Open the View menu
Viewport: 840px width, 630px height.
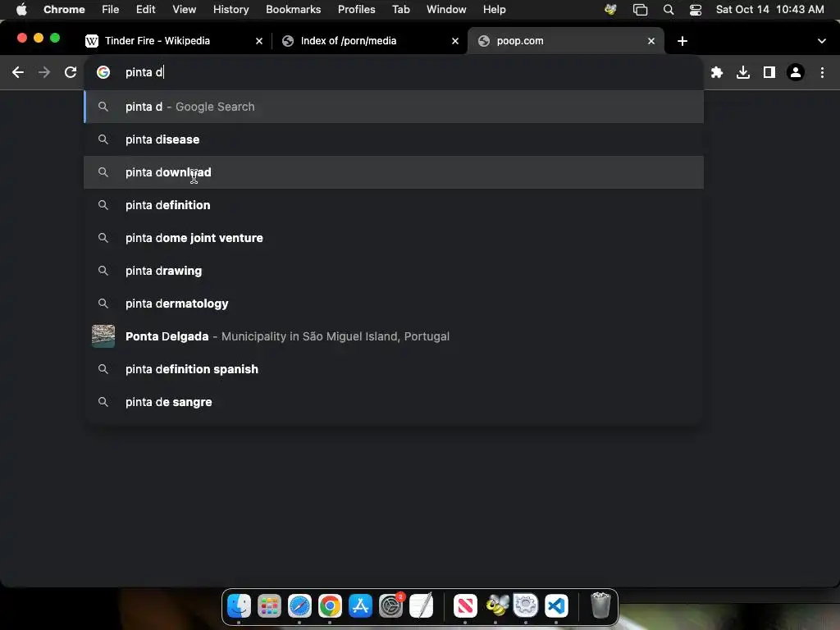(x=184, y=10)
